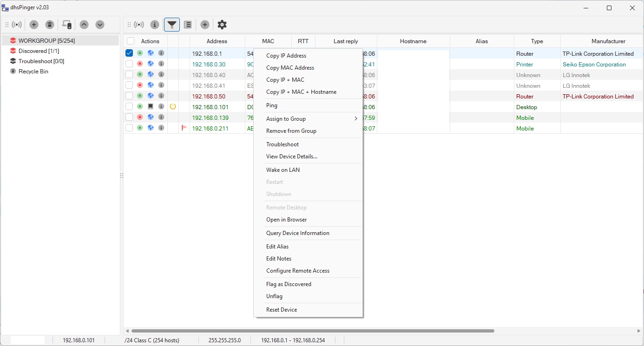
Task: Delete selected group using the trash icon
Action: (49, 25)
